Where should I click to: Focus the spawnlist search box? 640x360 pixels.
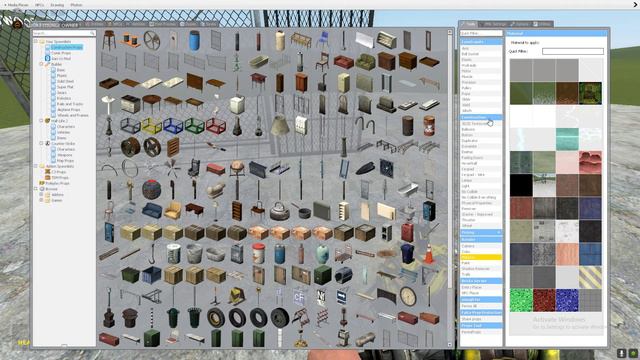[64, 33]
